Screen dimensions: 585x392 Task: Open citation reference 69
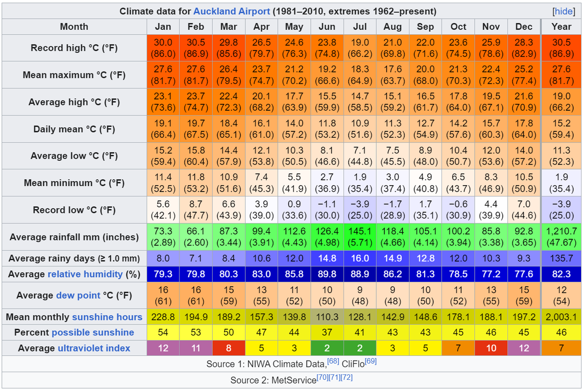tap(371, 361)
